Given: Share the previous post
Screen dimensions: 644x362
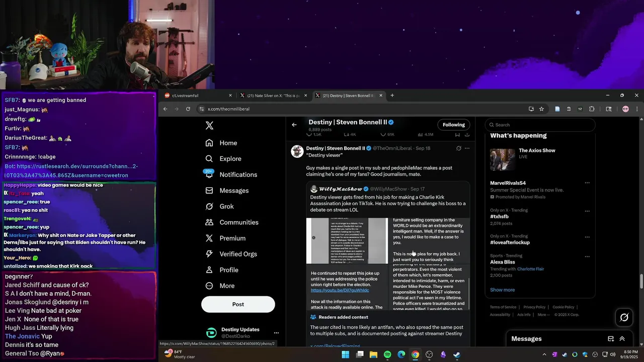Looking at the screenshot, I should 467,135.
